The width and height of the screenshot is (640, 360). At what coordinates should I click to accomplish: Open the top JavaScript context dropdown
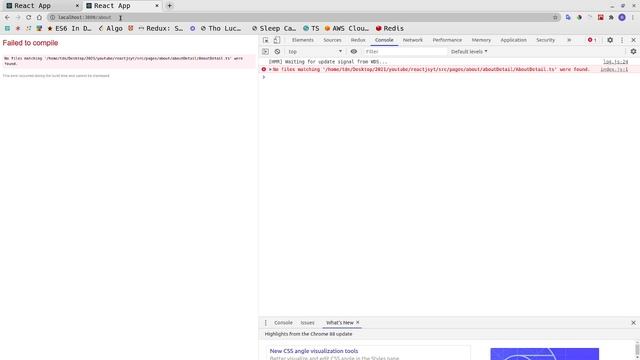pos(315,51)
